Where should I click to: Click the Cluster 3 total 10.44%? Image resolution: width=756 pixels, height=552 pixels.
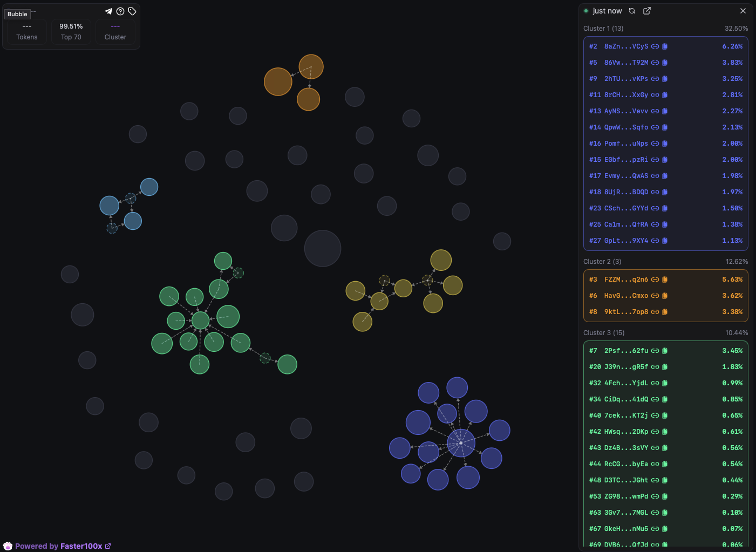pos(737,333)
